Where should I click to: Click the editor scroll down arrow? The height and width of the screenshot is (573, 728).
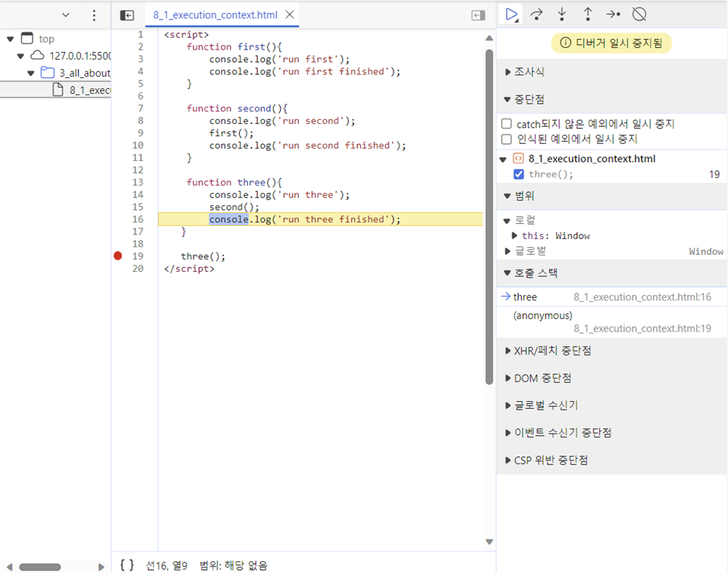click(489, 541)
